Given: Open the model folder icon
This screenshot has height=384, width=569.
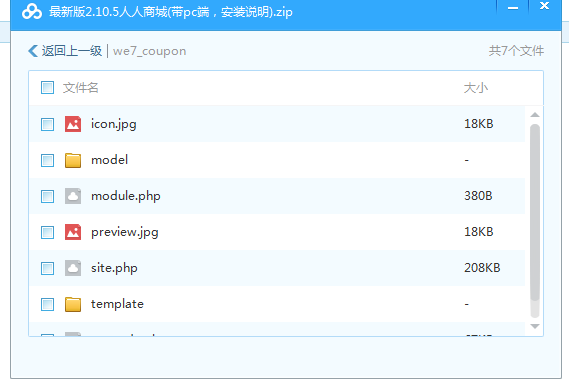Looking at the screenshot, I should click(x=73, y=160).
